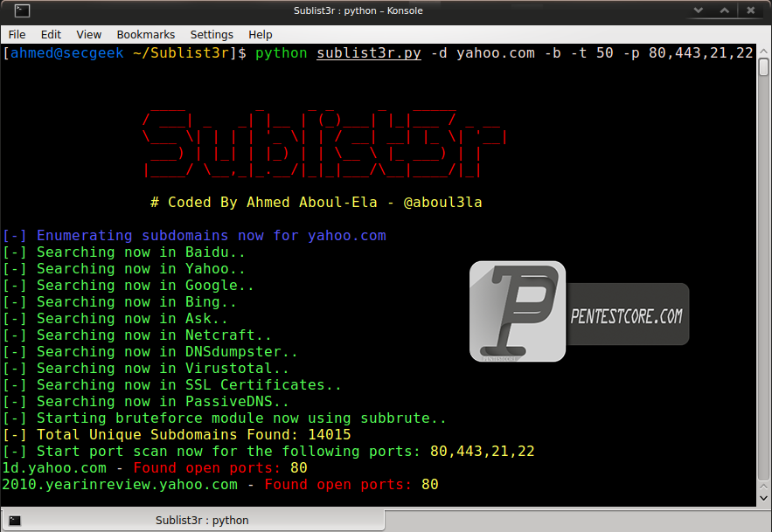Click 'Searching now in SSL Certificates..' line
This screenshot has height=532, width=772.
(x=172, y=385)
